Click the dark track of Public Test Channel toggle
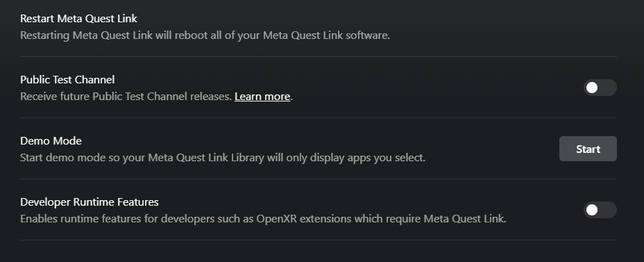The width and height of the screenshot is (644, 262). (x=607, y=88)
